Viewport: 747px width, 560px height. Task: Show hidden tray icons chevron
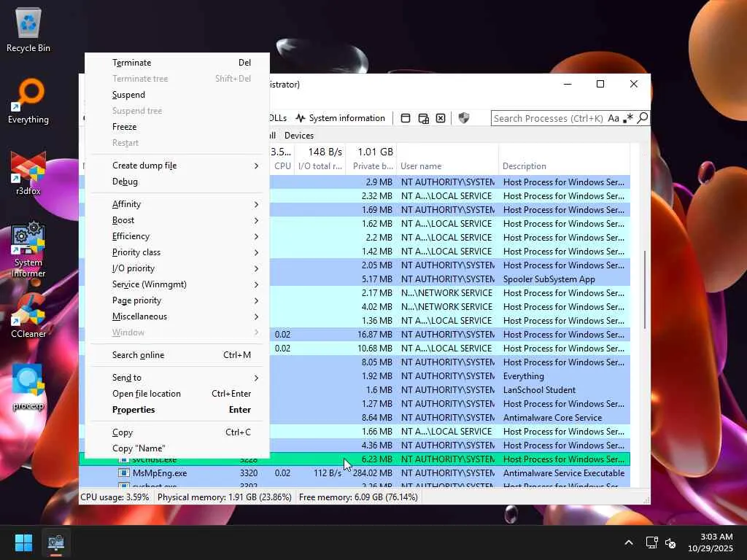click(629, 542)
